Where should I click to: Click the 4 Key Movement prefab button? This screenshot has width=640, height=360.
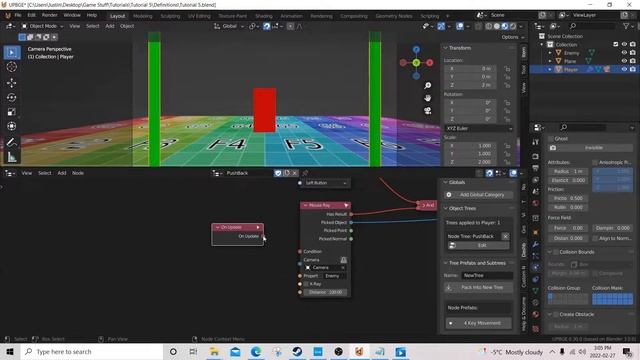(479, 323)
